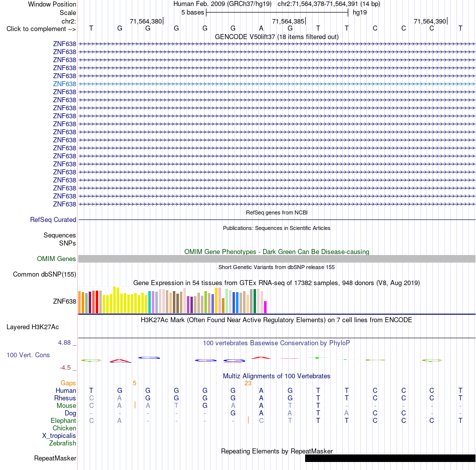Screen dimensions: 476x470
Task: Click 'Short Genetic Variants from dbSNP release 155'
Action: (277, 267)
